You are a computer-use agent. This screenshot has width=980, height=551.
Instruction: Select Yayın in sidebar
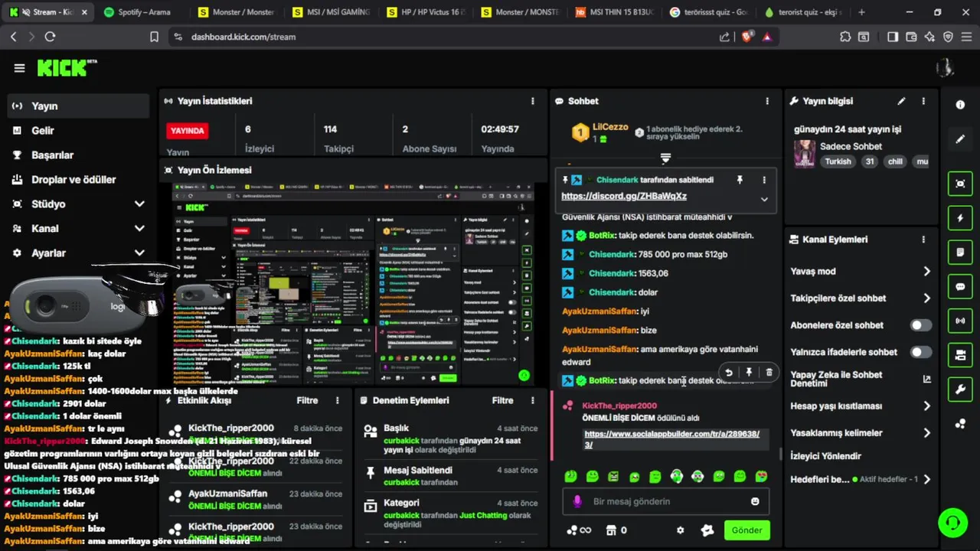pyautogui.click(x=78, y=106)
